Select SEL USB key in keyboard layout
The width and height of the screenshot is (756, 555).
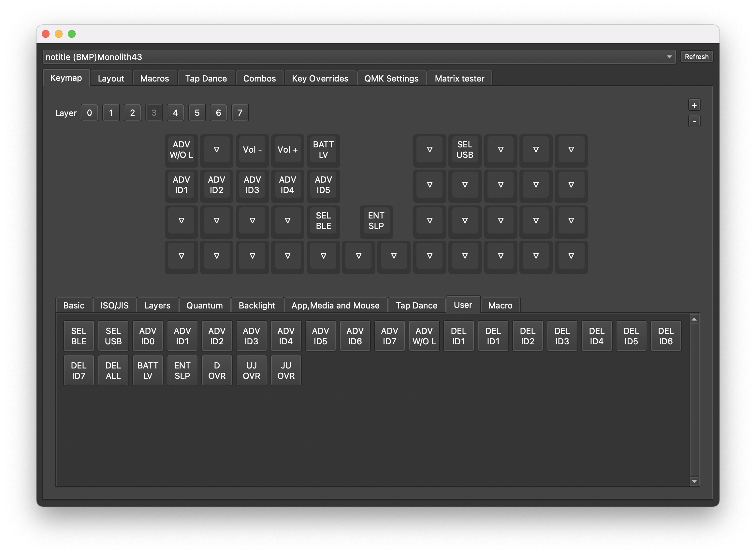pos(465,150)
